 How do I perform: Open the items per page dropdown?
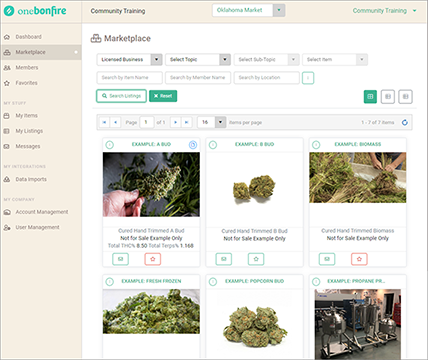(x=212, y=122)
